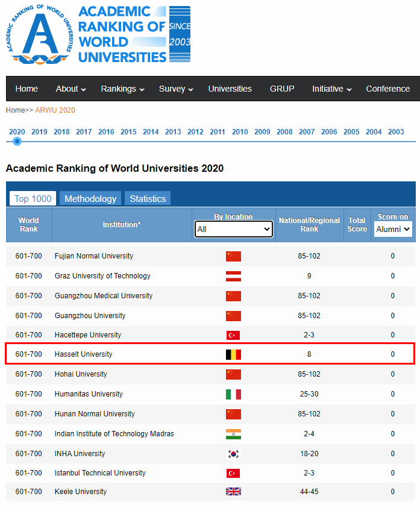Expand the Survey menu

pyautogui.click(x=176, y=89)
